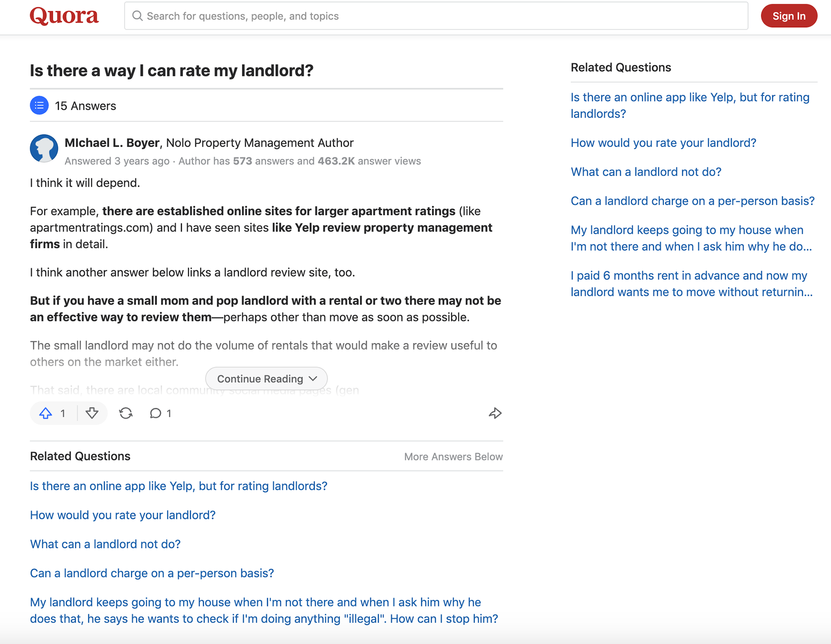This screenshot has height=644, width=831.
Task: Open lower 'Can a landlord charge on a per-person basis?' link
Action: 152,573
